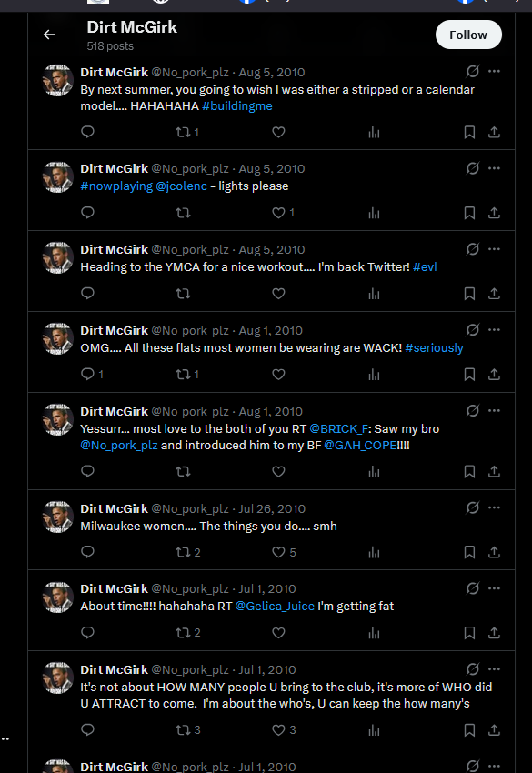Image resolution: width=532 pixels, height=773 pixels.
Task: Like the Milwaukee women tweet with 5 likes
Action: coord(284,552)
